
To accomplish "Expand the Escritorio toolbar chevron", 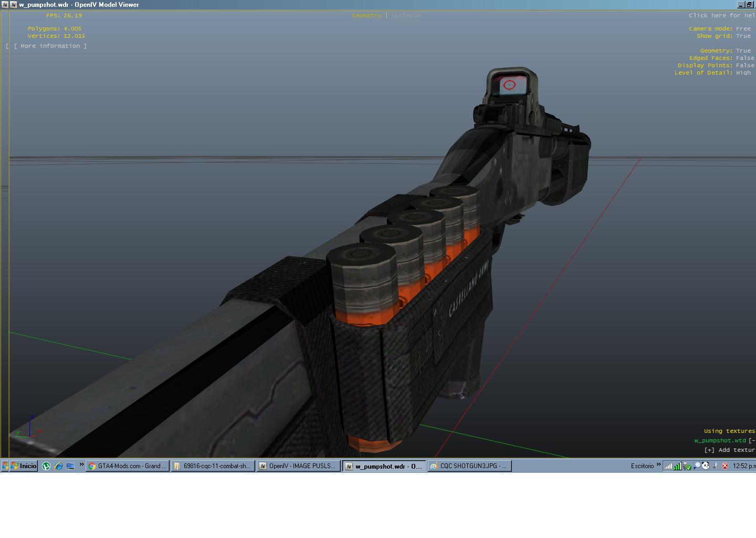I will pos(658,464).
